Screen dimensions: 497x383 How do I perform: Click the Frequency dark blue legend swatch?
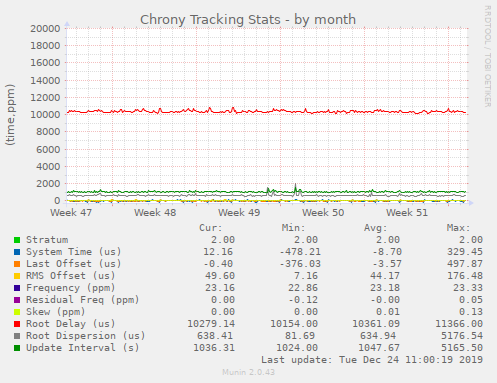(x=17, y=288)
